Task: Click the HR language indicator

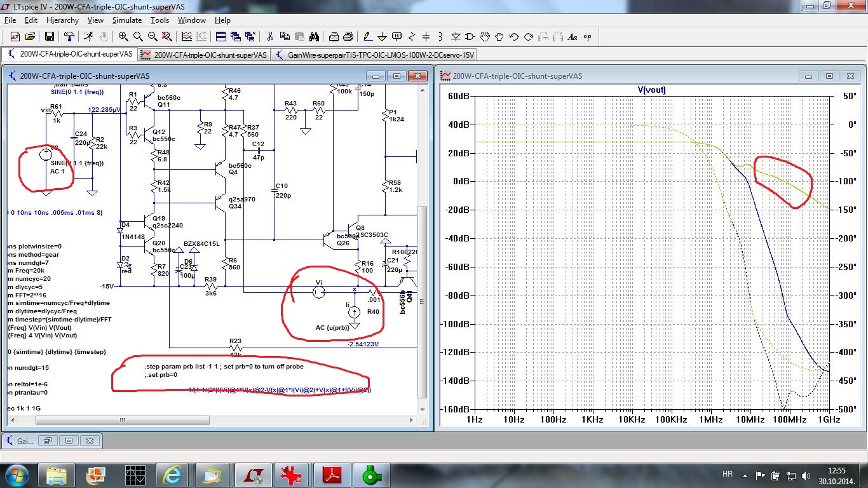Action: pyautogui.click(x=728, y=475)
